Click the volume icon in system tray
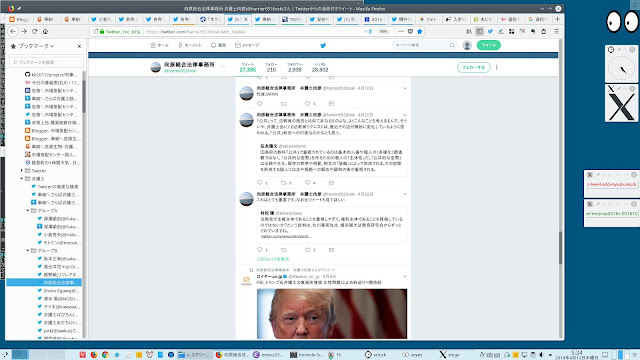The width and height of the screenshot is (640, 360). 542,355
